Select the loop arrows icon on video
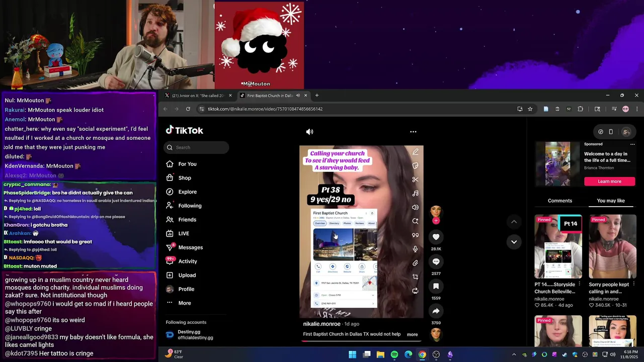Screen dimensions: 644x362 pyautogui.click(x=415, y=291)
